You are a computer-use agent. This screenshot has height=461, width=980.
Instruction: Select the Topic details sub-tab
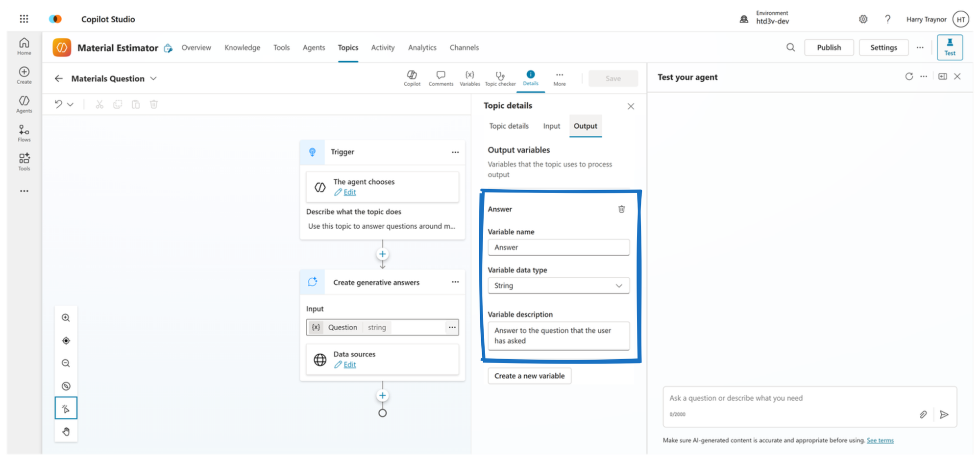click(509, 126)
